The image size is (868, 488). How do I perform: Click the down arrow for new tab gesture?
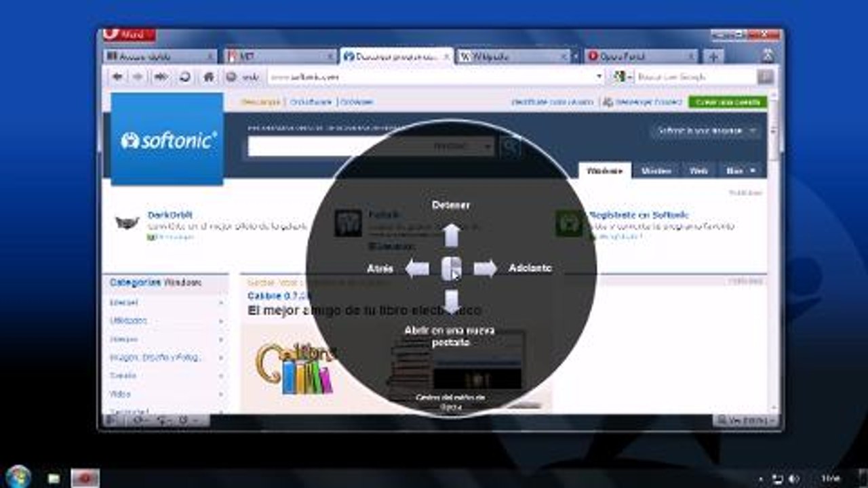click(452, 302)
